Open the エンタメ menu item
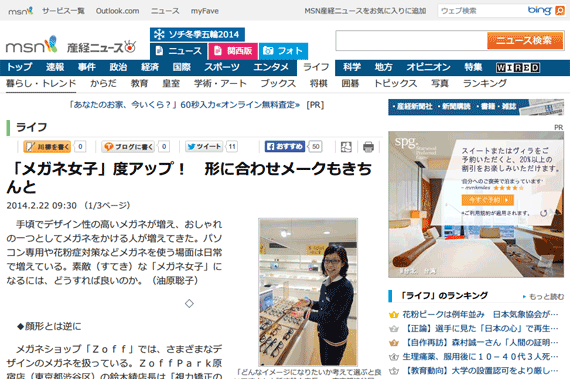The height and width of the screenshot is (379, 570). point(271,67)
